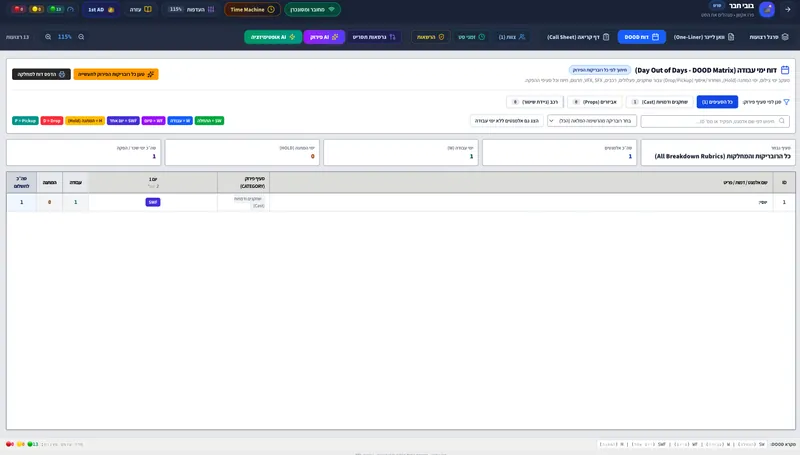Click the All Breakdown Rubrics summary card

pyautogui.click(x=718, y=152)
